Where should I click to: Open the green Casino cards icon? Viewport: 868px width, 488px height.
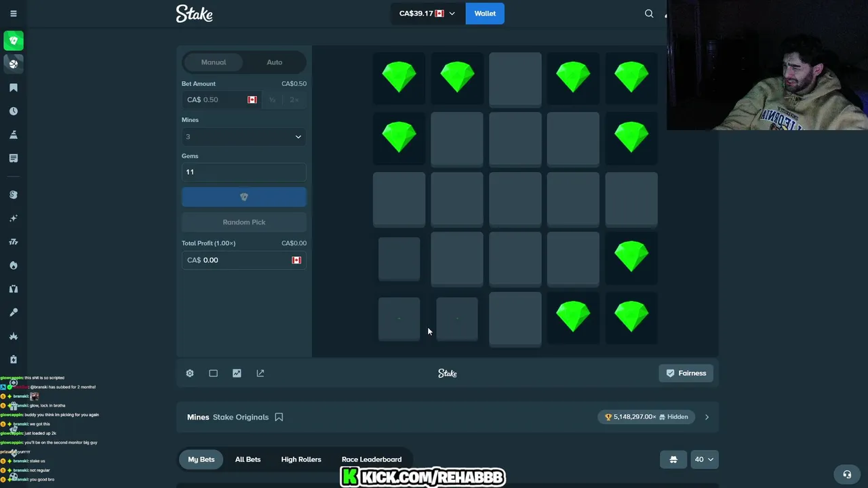(x=13, y=41)
